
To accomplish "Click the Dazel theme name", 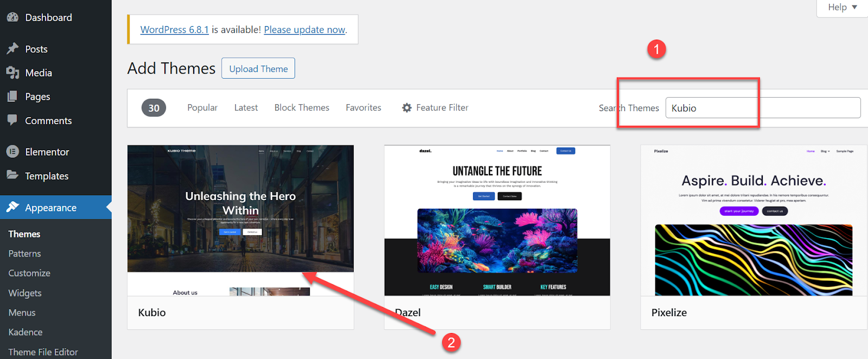I will (x=408, y=312).
